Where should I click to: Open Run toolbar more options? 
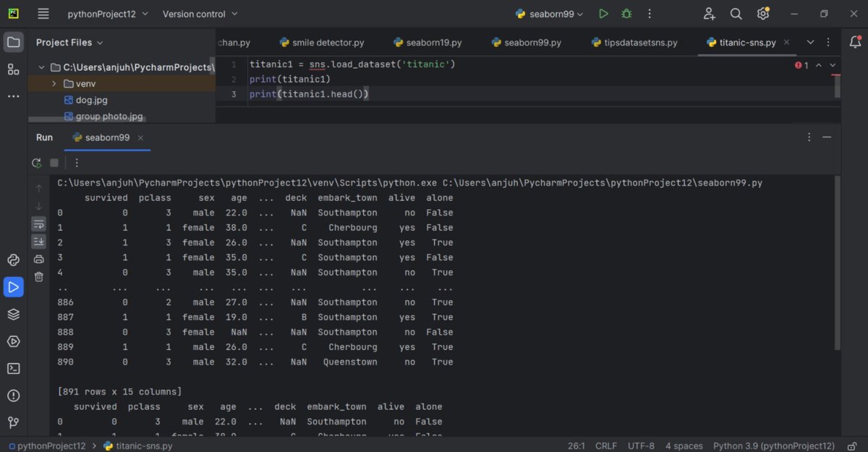[77, 163]
